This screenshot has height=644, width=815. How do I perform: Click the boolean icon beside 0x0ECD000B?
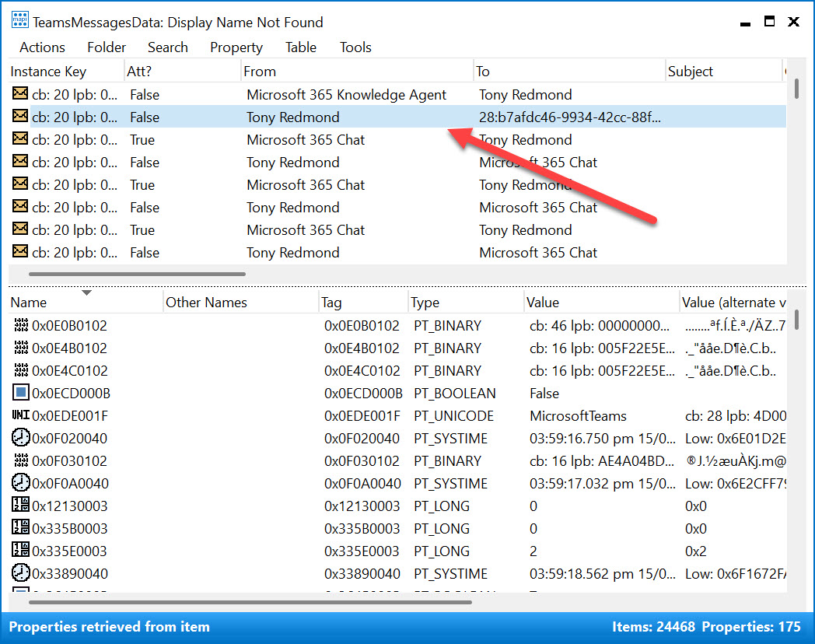pos(21,394)
